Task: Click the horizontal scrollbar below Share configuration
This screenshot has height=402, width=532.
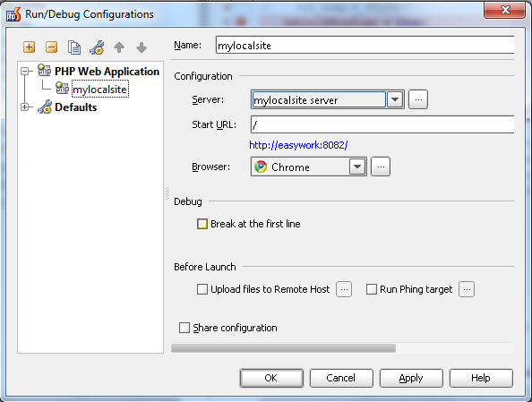Action: [x=283, y=348]
